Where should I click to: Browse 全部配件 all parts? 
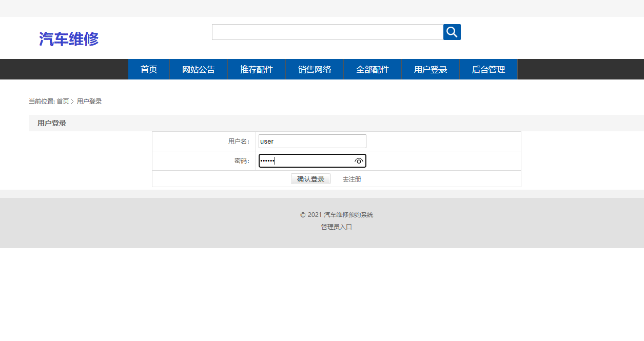[x=372, y=69]
